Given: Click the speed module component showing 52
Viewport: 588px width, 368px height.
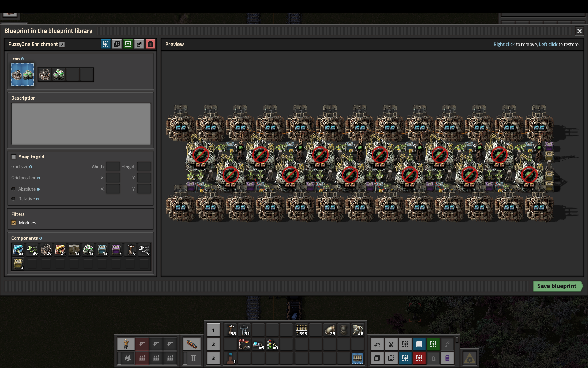Looking at the screenshot, I should pos(18,250).
